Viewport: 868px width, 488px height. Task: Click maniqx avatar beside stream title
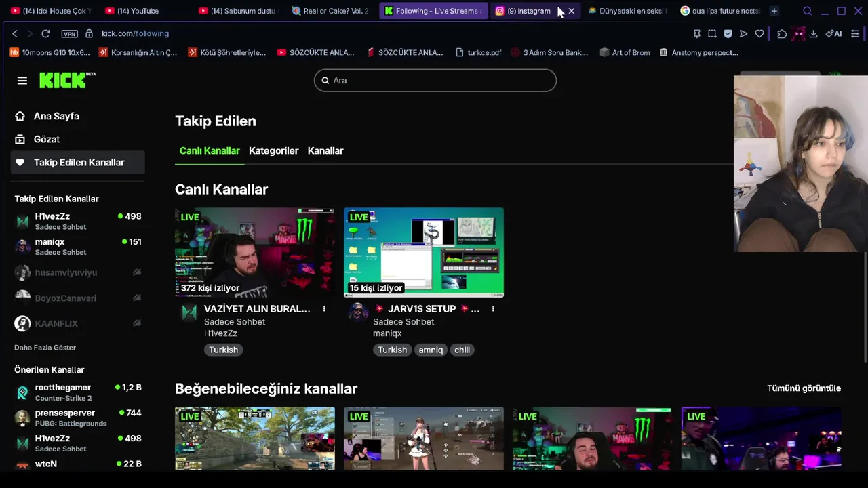point(358,311)
